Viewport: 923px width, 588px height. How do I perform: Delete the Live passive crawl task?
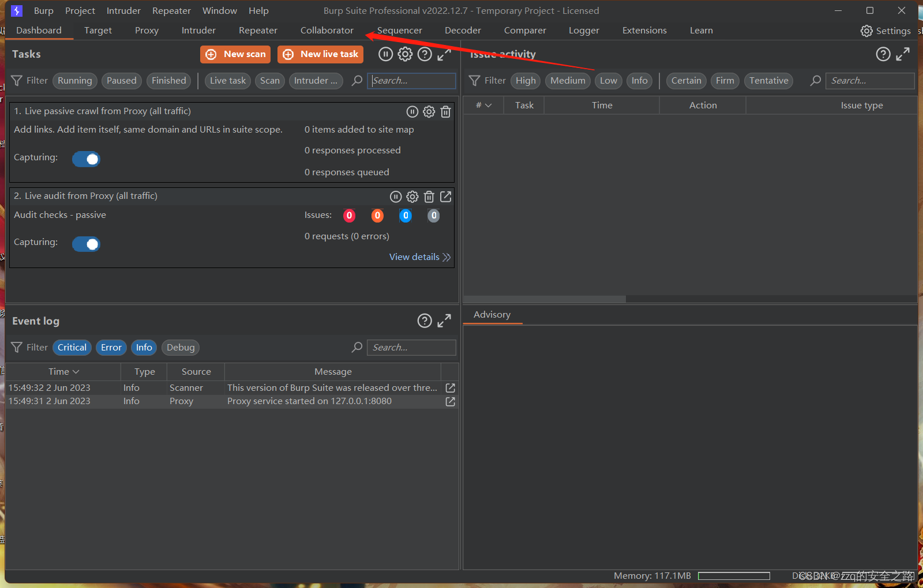(x=445, y=112)
